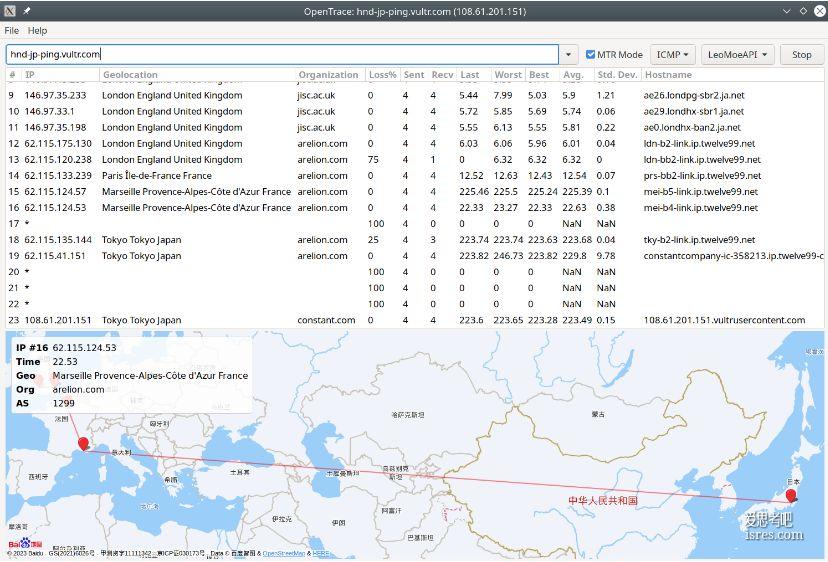Click the 246.73 worst value of hop 19
The width and height of the screenshot is (828, 562).
508,255
